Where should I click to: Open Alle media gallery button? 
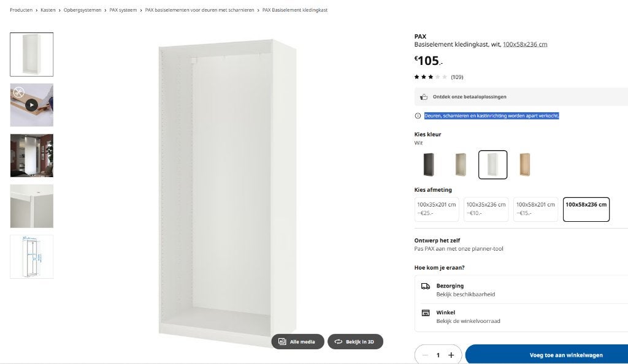tap(297, 341)
